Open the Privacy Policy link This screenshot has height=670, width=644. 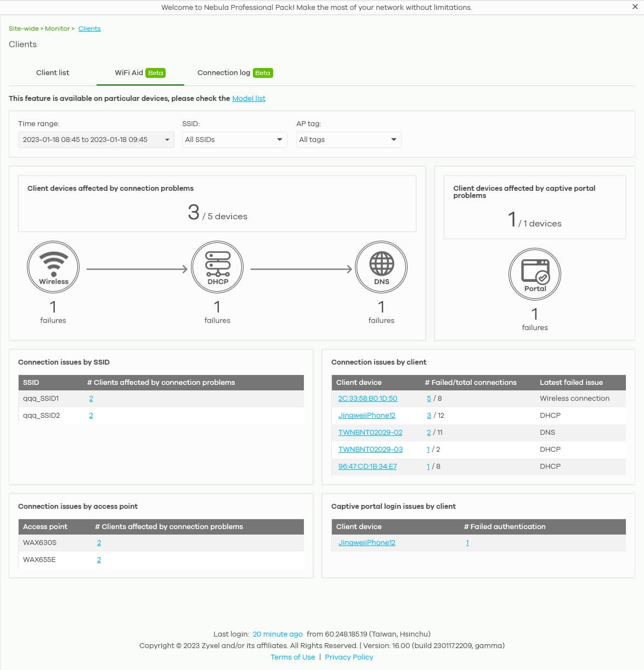tap(349, 657)
